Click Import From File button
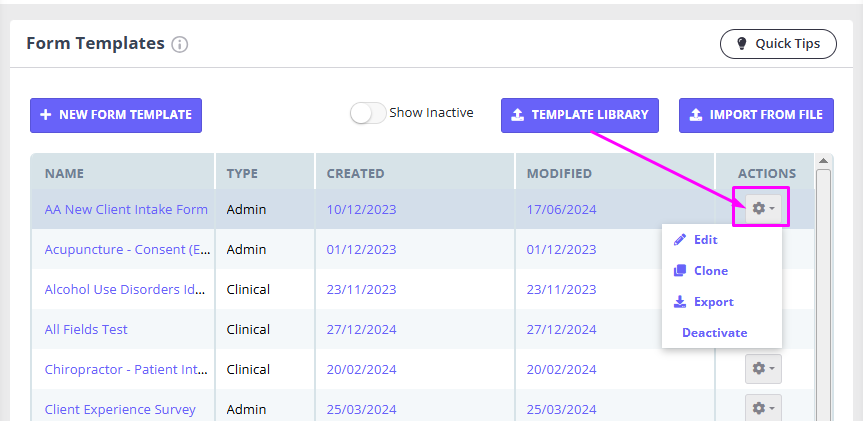Image resolution: width=863 pixels, height=421 pixels. tap(756, 115)
